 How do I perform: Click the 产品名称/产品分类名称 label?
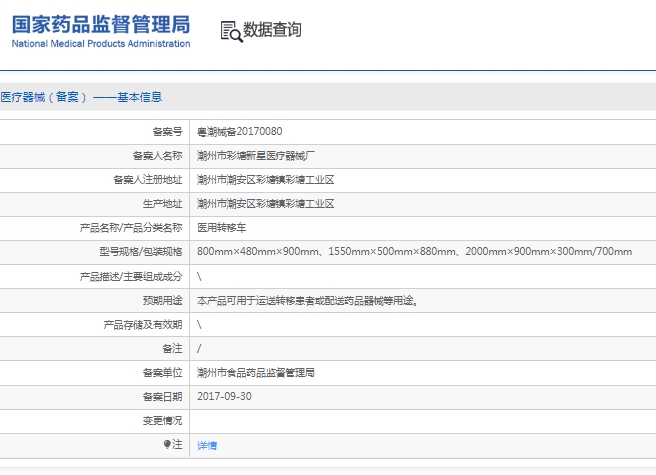[x=131, y=228]
